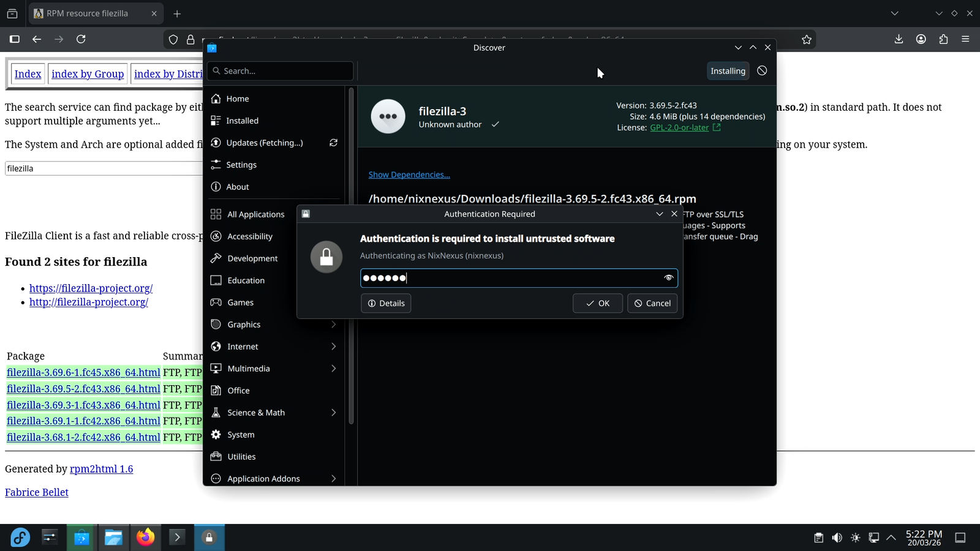
Task: Open Dolphin file manager from the taskbar
Action: (113, 538)
